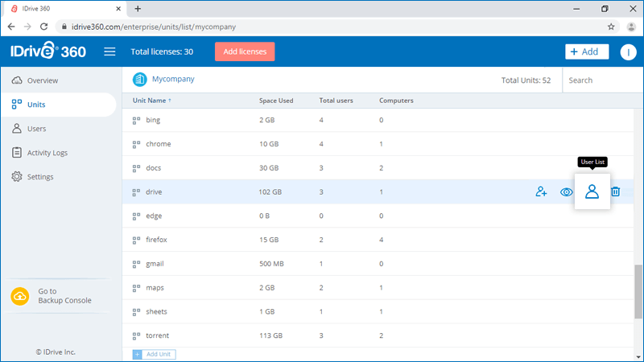Open the hamburger menu beside the IDrive 360 logo
Image resolution: width=644 pixels, height=362 pixels.
(109, 51)
